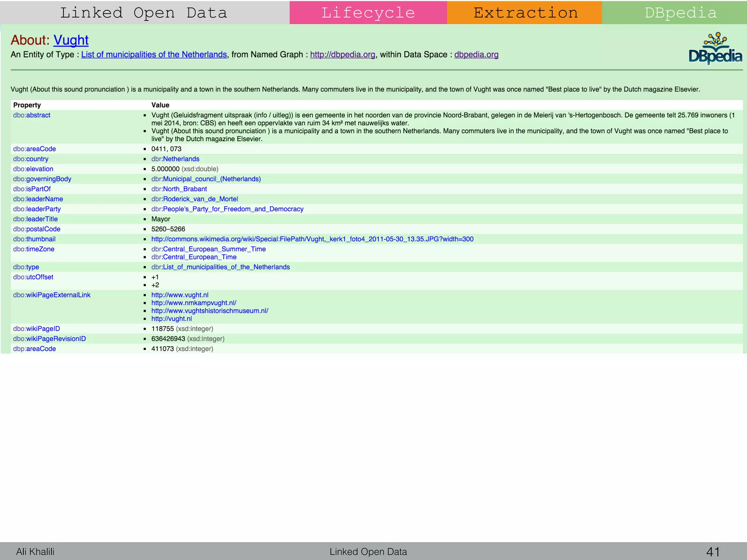Screen dimensions: 747x560
Task: Open the dbr:North_Brabant link
Action: (179, 189)
